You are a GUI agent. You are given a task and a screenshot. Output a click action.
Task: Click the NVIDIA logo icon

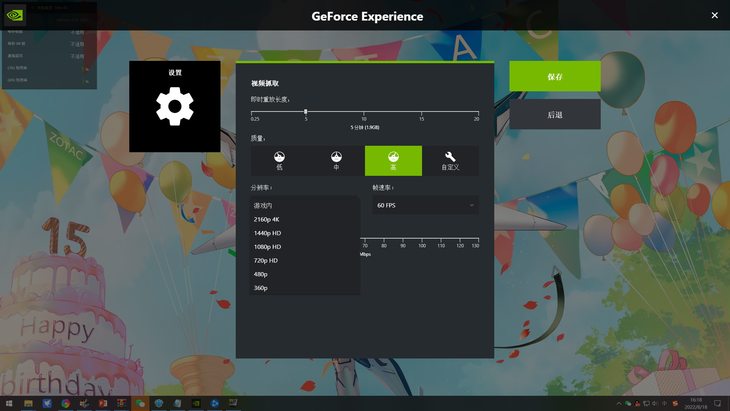click(14, 15)
